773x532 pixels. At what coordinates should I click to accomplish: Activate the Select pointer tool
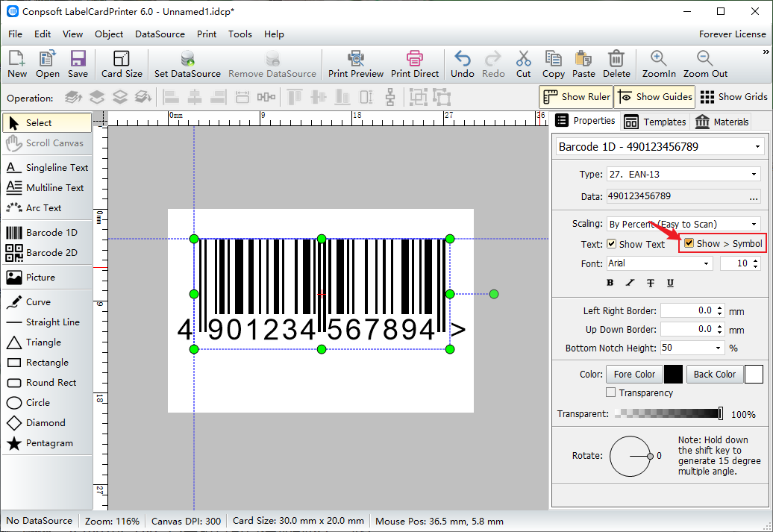click(x=47, y=123)
